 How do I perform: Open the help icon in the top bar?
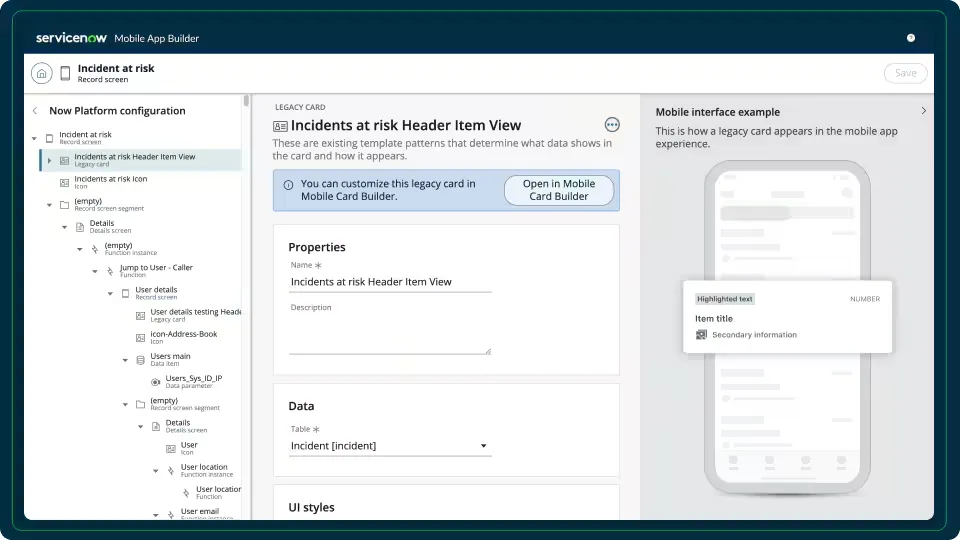(910, 38)
